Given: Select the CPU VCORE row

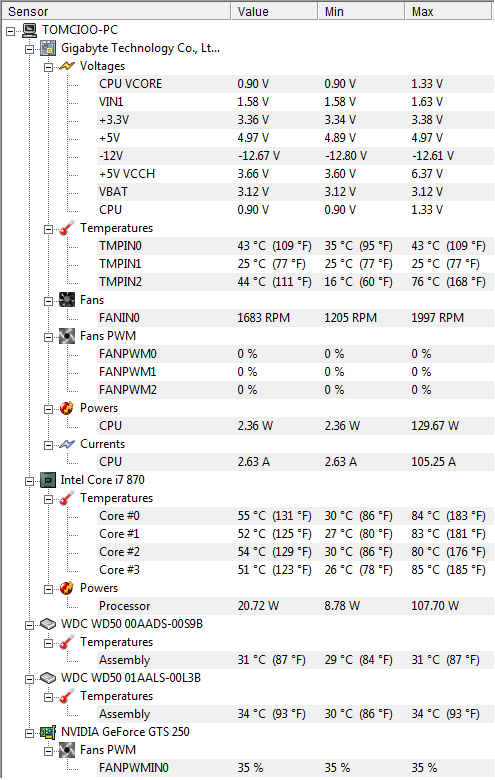Looking at the screenshot, I should pos(296,84).
